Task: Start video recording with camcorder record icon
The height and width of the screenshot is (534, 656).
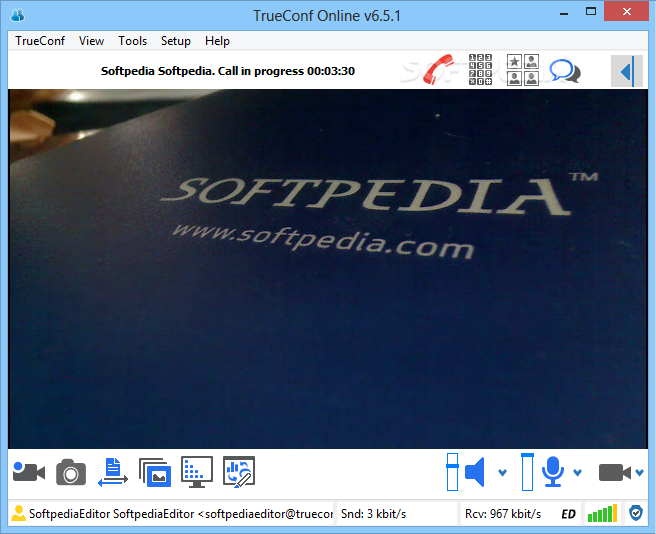Action: click(29, 472)
